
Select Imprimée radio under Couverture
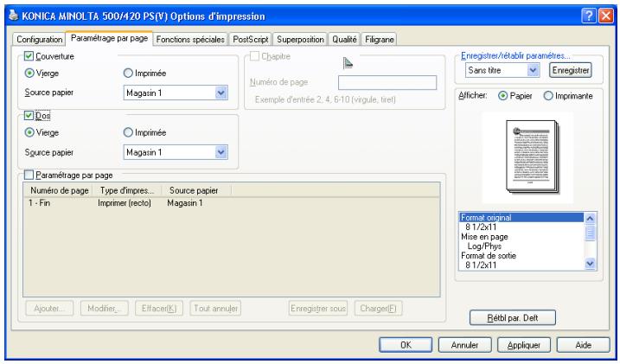click(x=128, y=73)
